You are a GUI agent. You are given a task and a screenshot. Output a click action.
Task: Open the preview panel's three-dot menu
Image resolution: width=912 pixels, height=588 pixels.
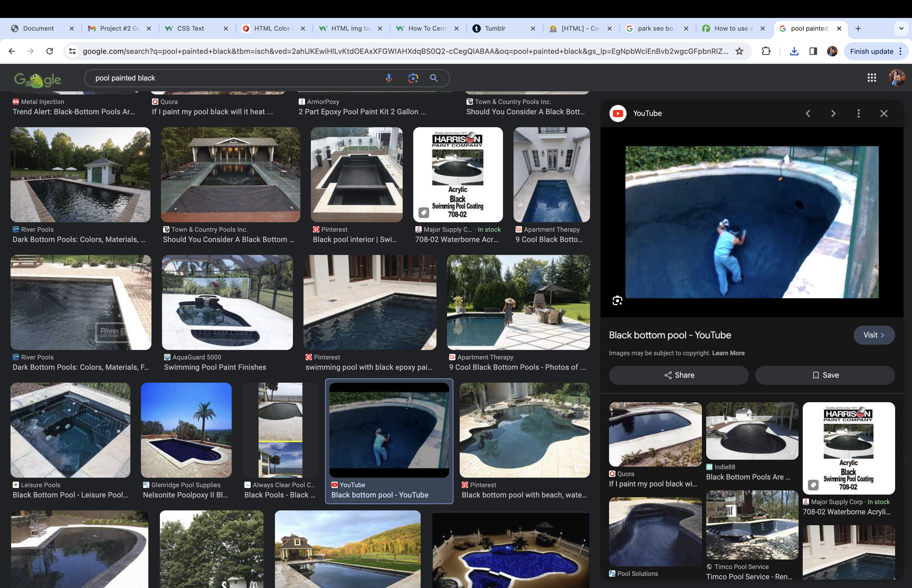[x=858, y=113]
